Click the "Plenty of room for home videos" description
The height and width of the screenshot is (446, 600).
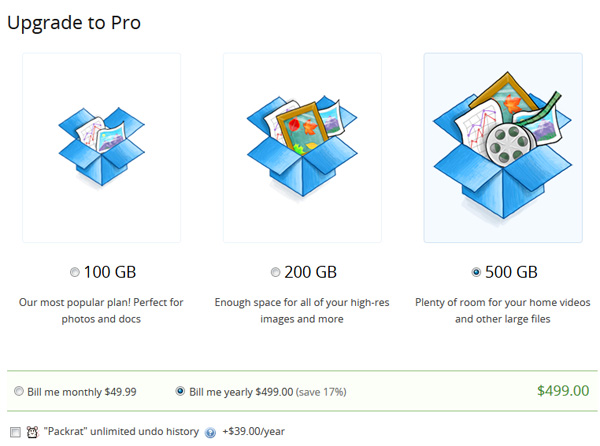503,310
